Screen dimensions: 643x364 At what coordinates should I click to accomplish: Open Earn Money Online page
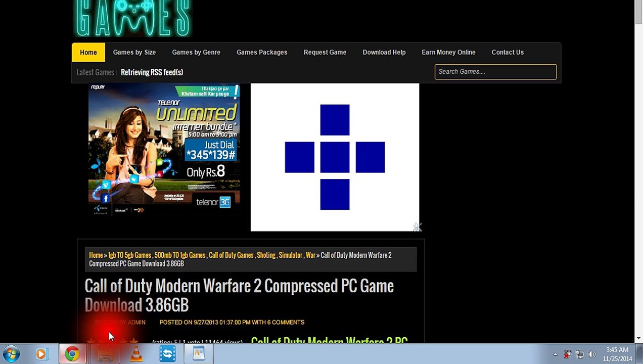pyautogui.click(x=448, y=53)
